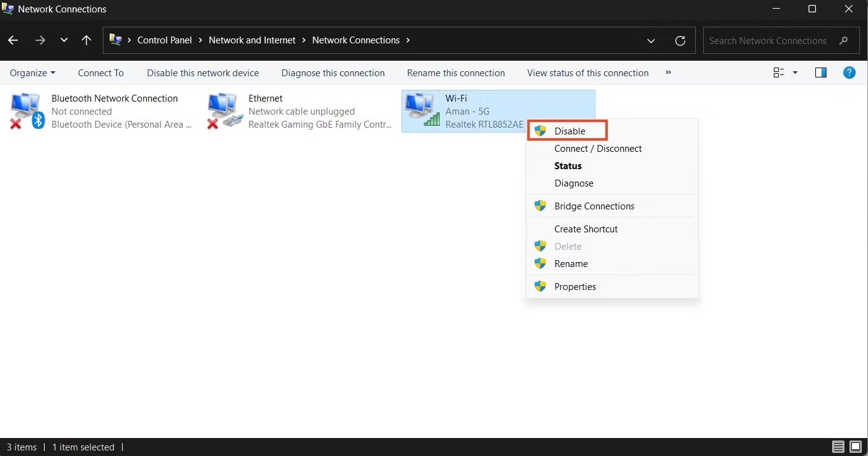Click the Bluetooth Network Connection name
Viewport: 868px width, 456px height.
pos(115,99)
